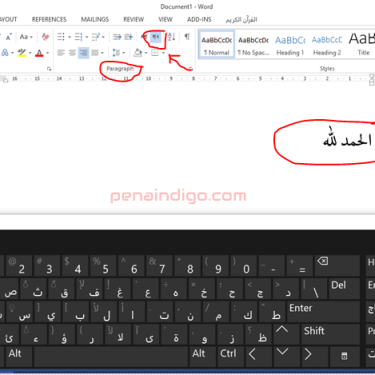The width and height of the screenshot is (375, 375).
Task: Expand the shading color dropdown arrow
Action: 146,53
